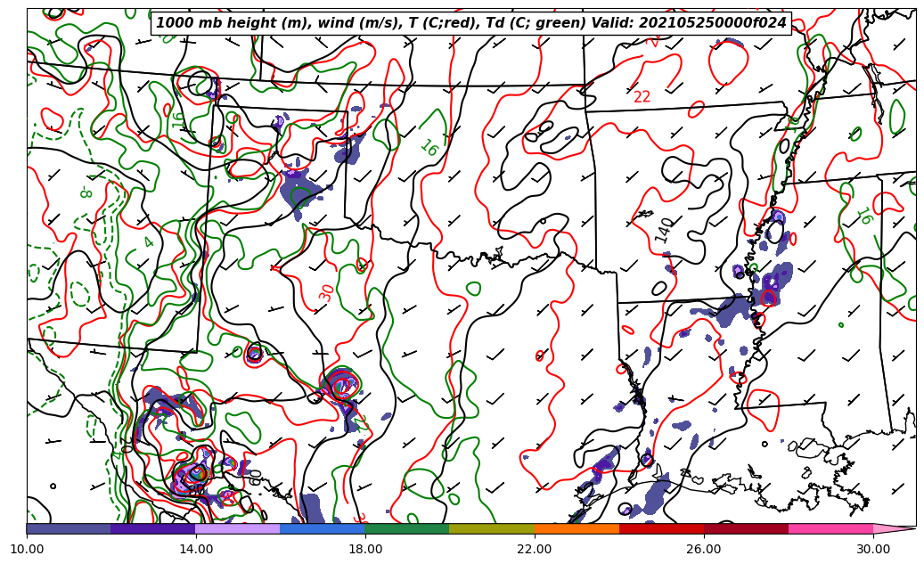Click the green dashed "8" dewpoint contour label

coord(86,192)
